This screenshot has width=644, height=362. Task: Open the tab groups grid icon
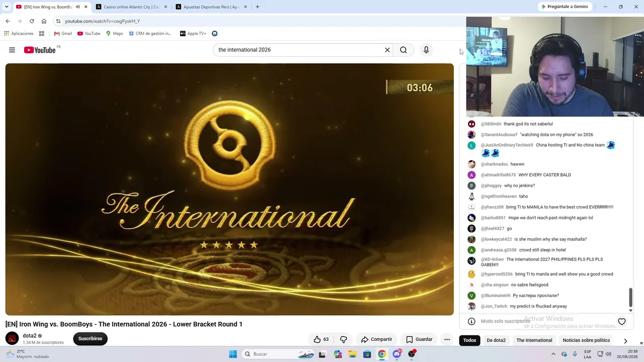[x=42, y=34]
